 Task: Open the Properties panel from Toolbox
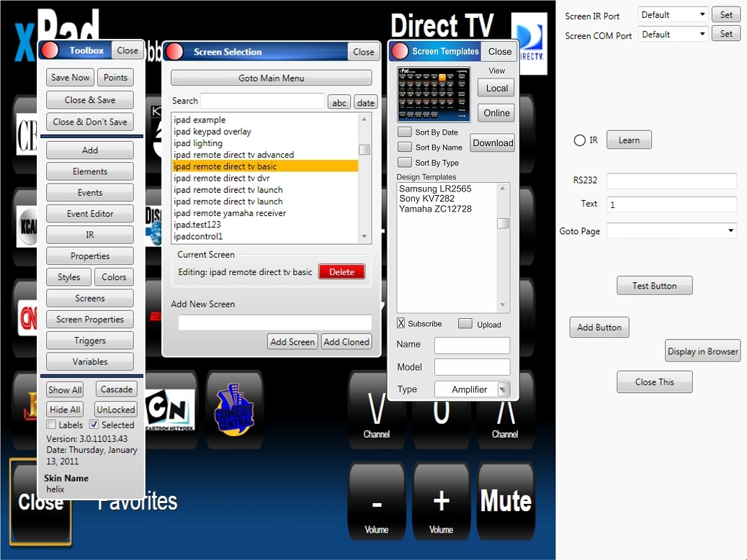(90, 256)
